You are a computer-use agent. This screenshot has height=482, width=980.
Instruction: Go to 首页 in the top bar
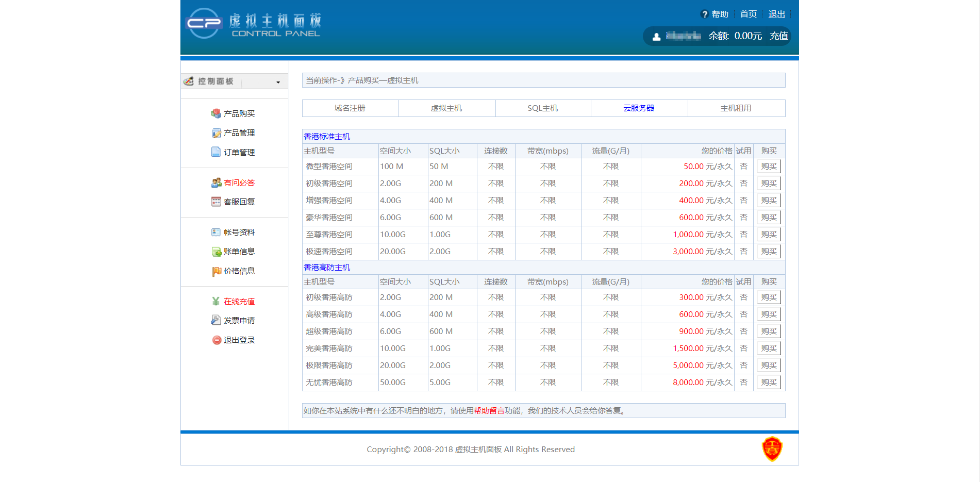tap(749, 14)
